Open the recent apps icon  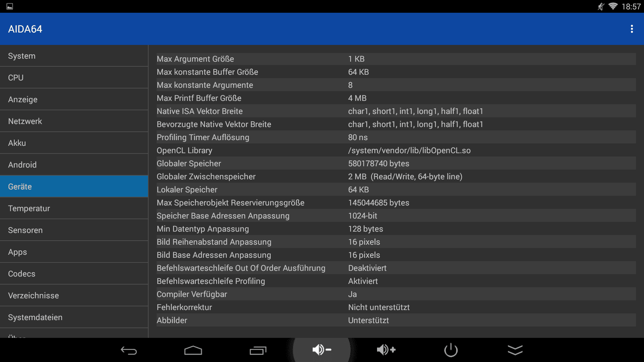coord(258,350)
